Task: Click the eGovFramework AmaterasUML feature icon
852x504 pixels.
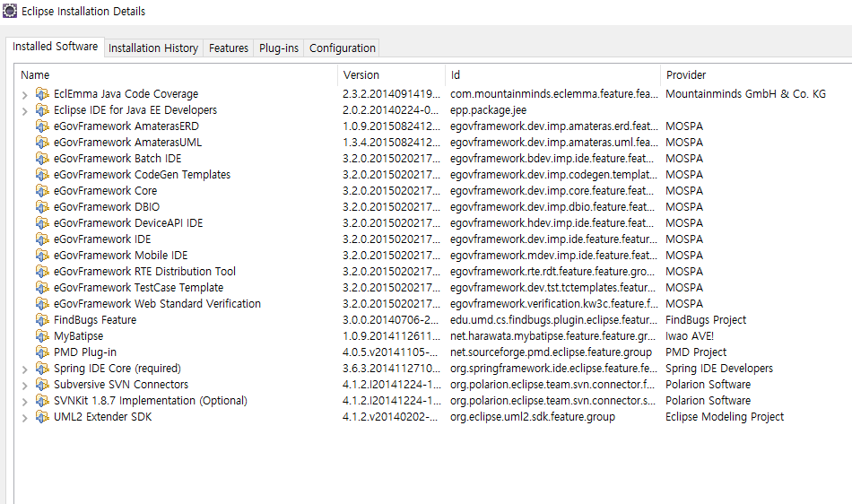Action: point(42,143)
